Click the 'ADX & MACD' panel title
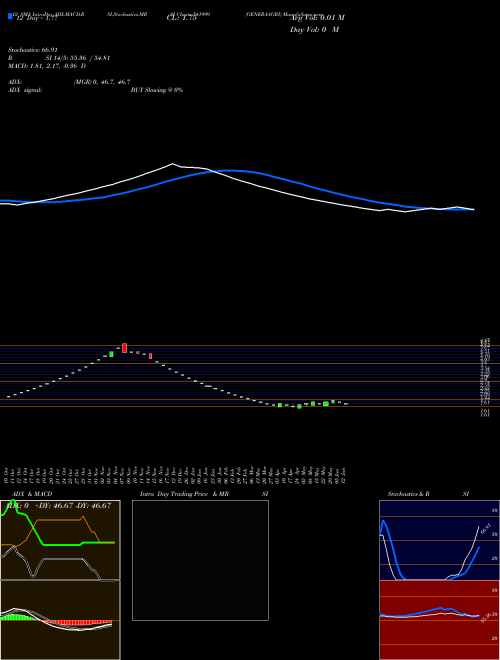Screen dimensions: 500x660 click(x=32, y=494)
